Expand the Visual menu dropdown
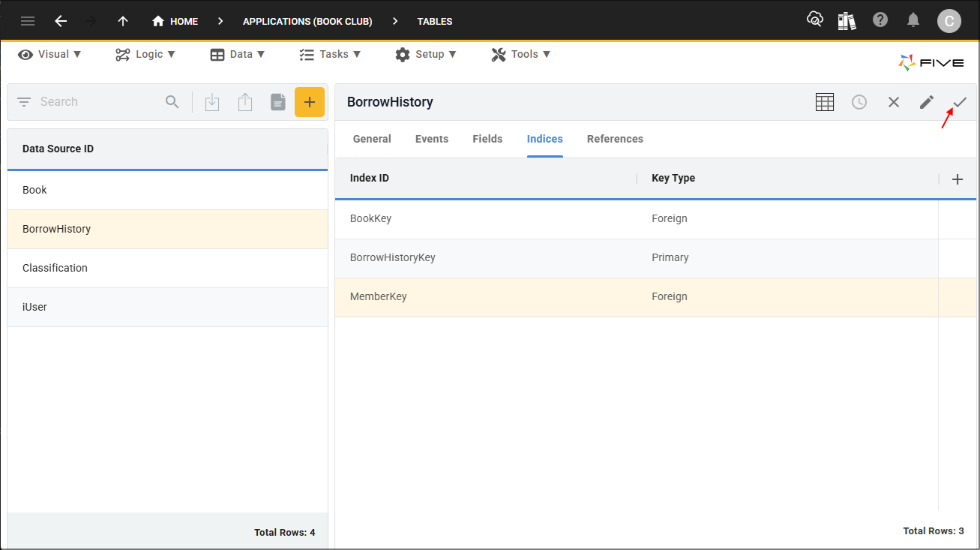The height and width of the screenshot is (550, 980). [50, 54]
